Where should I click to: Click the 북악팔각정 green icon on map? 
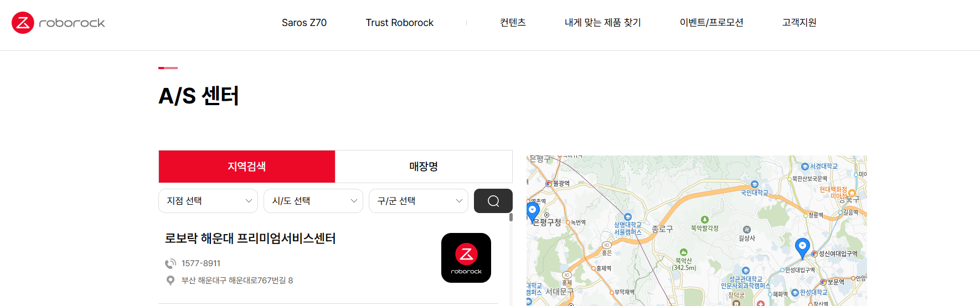(705, 220)
